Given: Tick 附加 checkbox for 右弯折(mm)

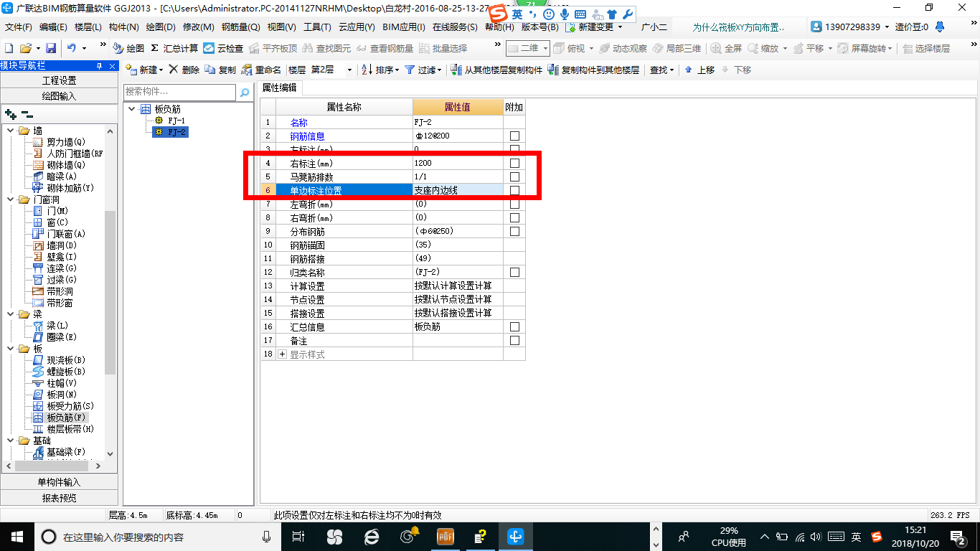Looking at the screenshot, I should 514,218.
